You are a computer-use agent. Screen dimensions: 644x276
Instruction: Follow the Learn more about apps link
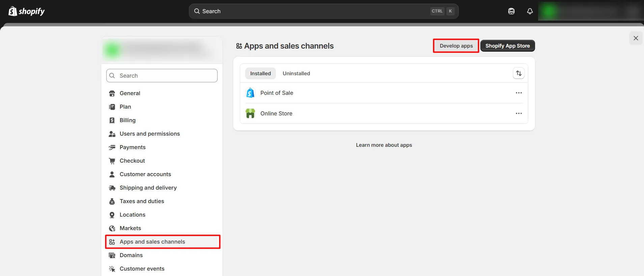[x=384, y=145]
